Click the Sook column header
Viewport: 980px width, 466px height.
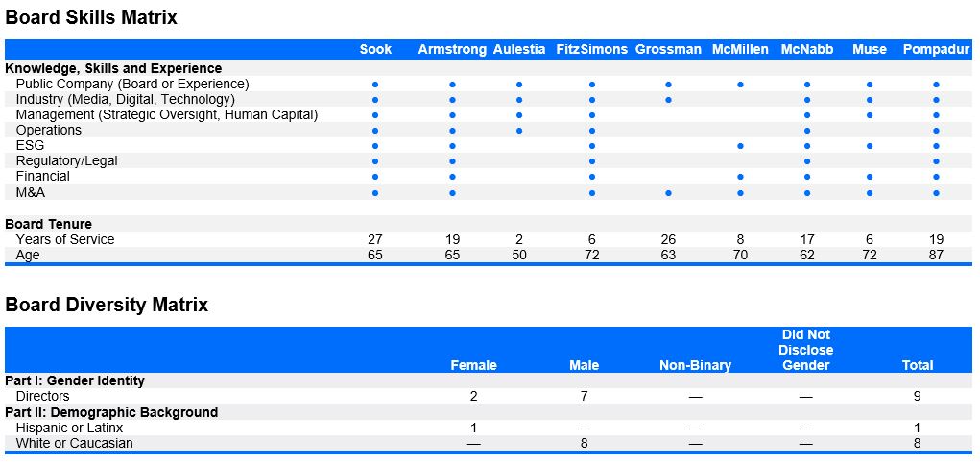pos(375,50)
